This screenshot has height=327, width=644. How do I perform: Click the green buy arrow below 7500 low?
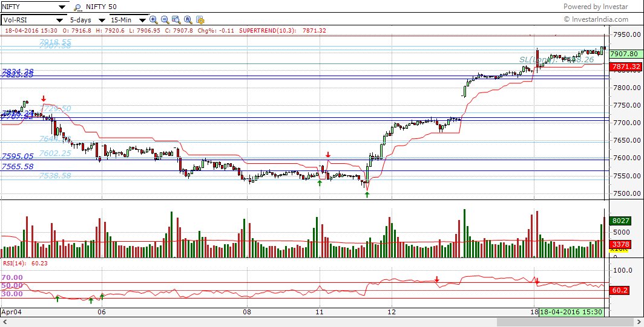367,195
